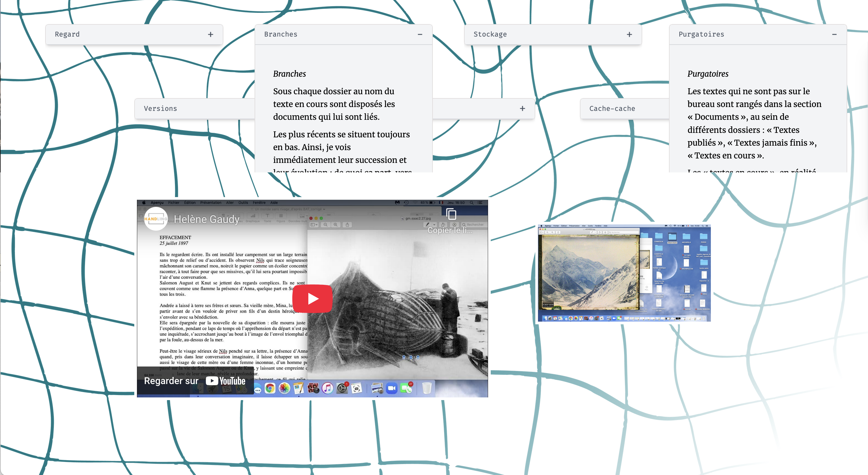This screenshot has height=475, width=868.
Task: Collapse Branches panel using minus icon
Action: click(420, 34)
